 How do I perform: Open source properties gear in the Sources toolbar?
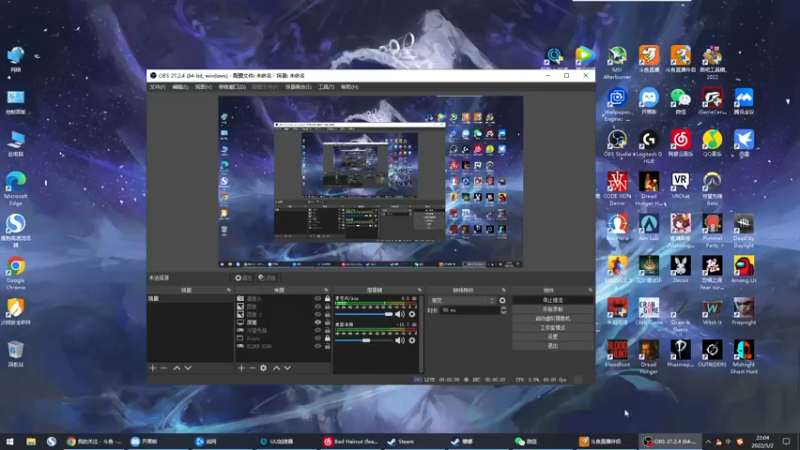263,368
